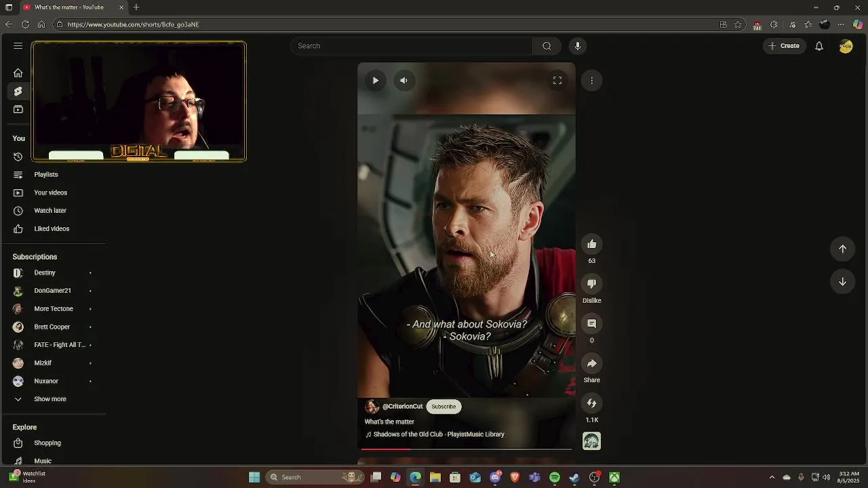Open Shorts in the sidebar
The width and height of the screenshot is (868, 488).
tap(18, 91)
